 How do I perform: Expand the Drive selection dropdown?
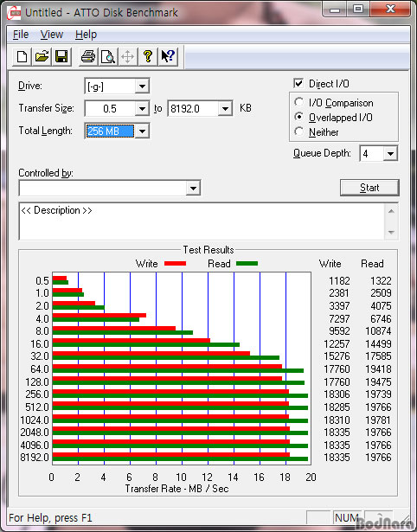[142, 87]
